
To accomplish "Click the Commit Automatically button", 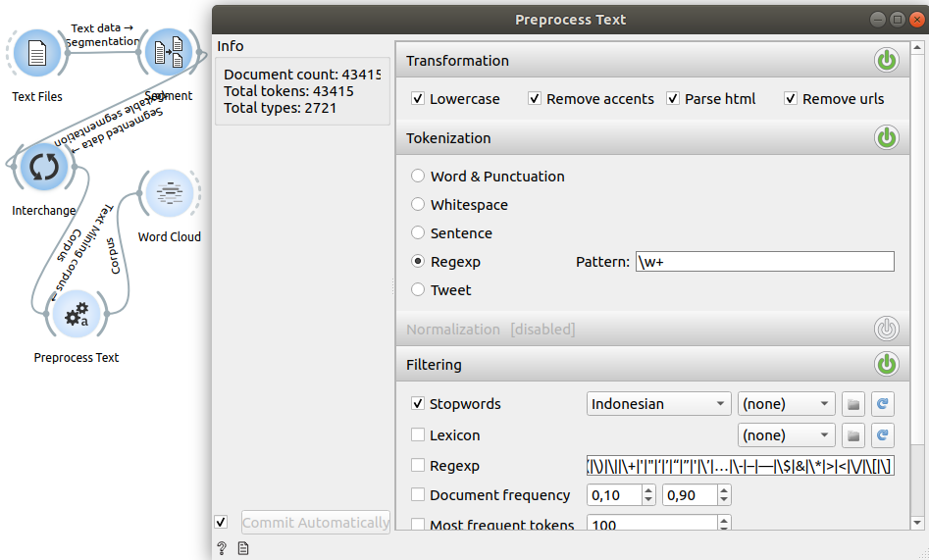I will coord(315,523).
